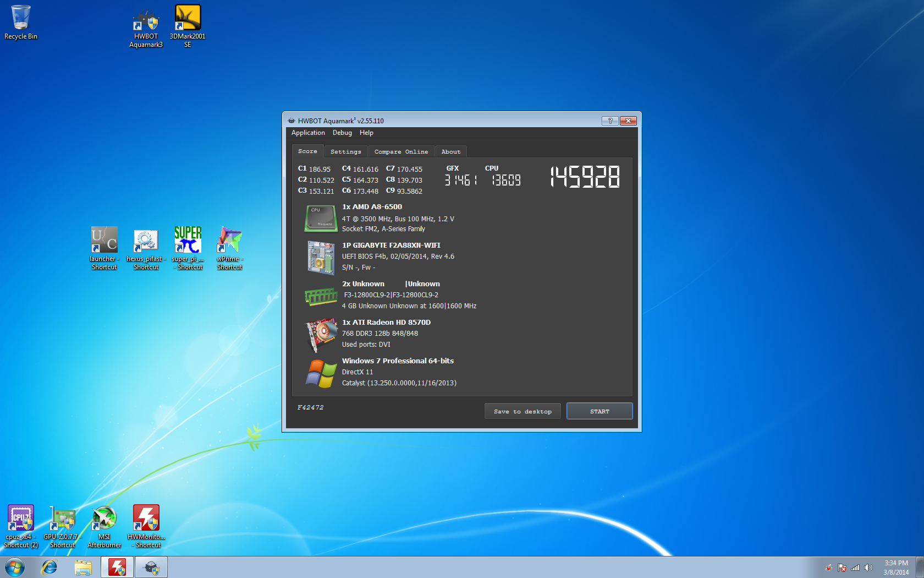Click the START benchmark button
Viewport: 924px width, 578px height.
599,411
